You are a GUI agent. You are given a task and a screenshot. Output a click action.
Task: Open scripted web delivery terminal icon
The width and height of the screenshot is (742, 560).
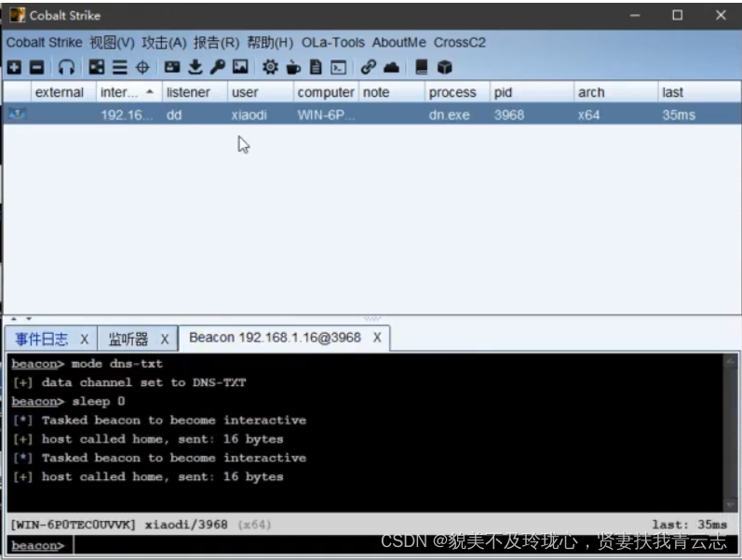tap(338, 67)
